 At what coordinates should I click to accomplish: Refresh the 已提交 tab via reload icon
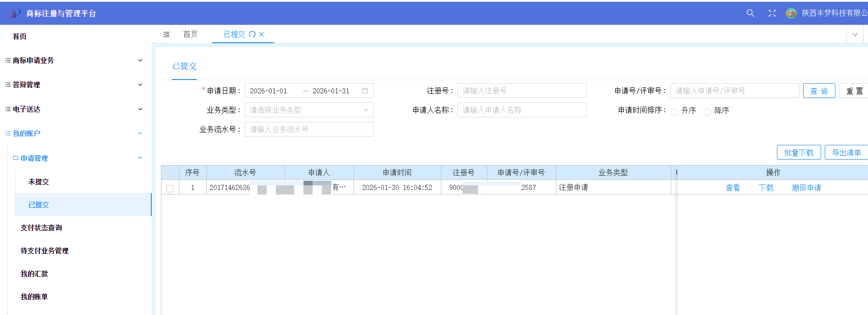(x=252, y=34)
